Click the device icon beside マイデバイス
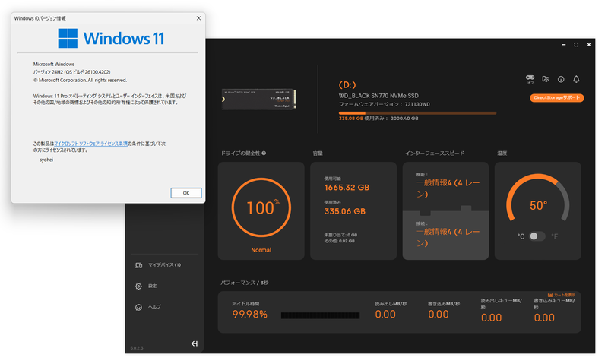This screenshot has width=608, height=364. coord(138,265)
